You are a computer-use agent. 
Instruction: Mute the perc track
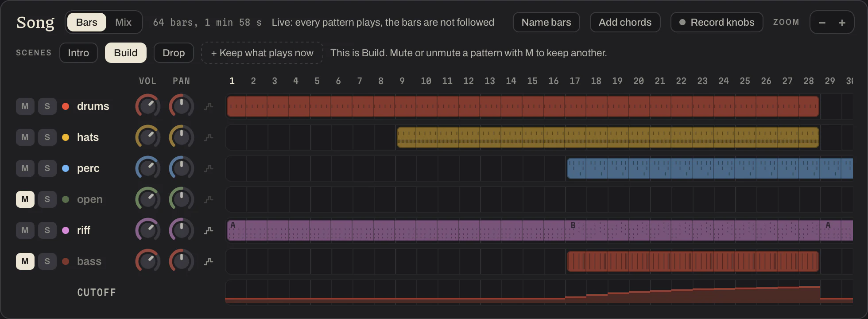pos(25,168)
